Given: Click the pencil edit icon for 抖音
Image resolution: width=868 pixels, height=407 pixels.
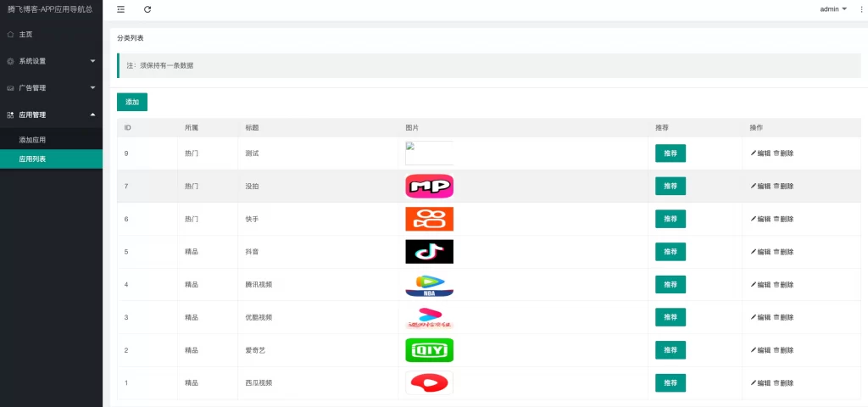Looking at the screenshot, I should 754,252.
